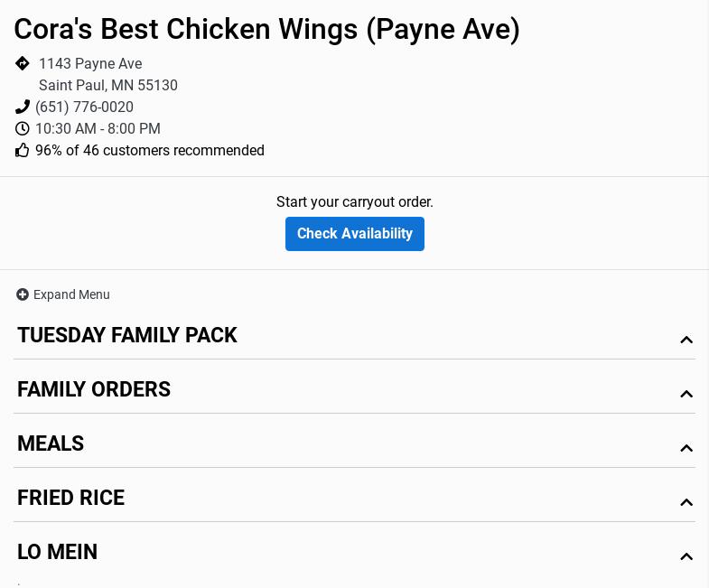
Task: Toggle the Fried Rice chevron arrow
Action: (x=686, y=502)
